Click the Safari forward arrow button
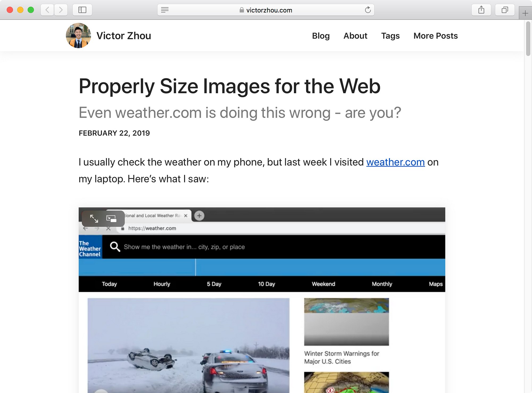Viewport: 532px width, 393px height. [x=61, y=10]
